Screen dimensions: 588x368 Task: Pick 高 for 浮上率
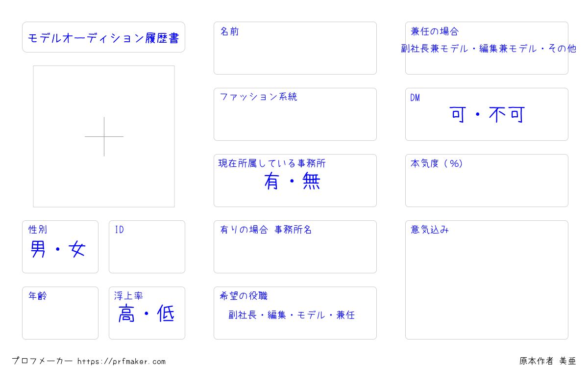[x=126, y=314]
